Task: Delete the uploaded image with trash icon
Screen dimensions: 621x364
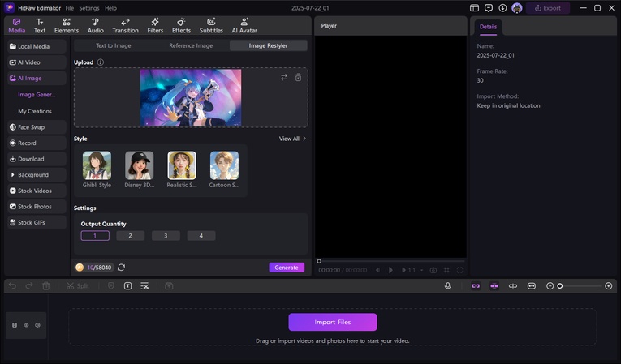Action: click(298, 78)
